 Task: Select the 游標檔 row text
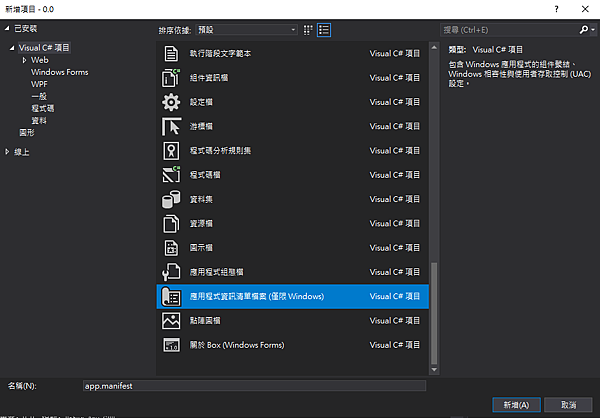point(201,126)
